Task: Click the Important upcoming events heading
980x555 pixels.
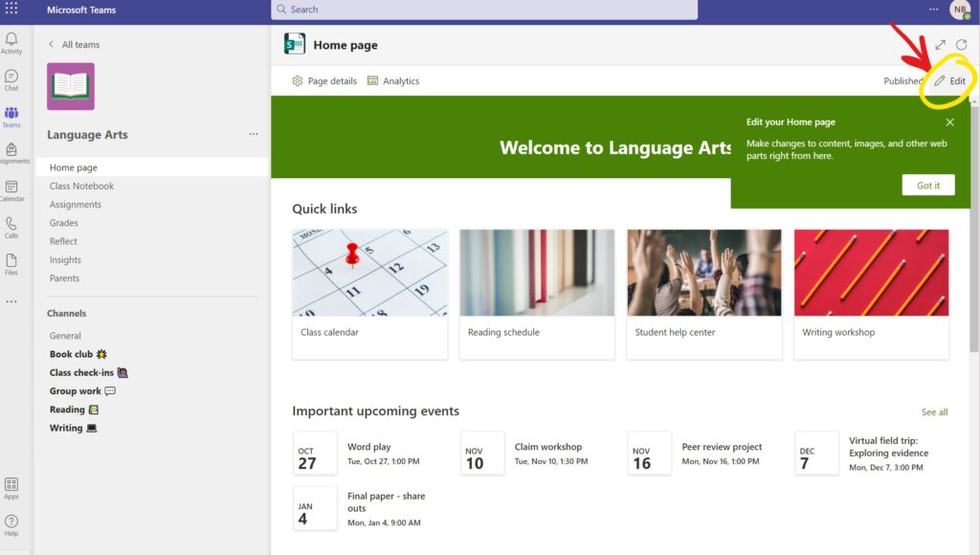Action: click(x=375, y=411)
